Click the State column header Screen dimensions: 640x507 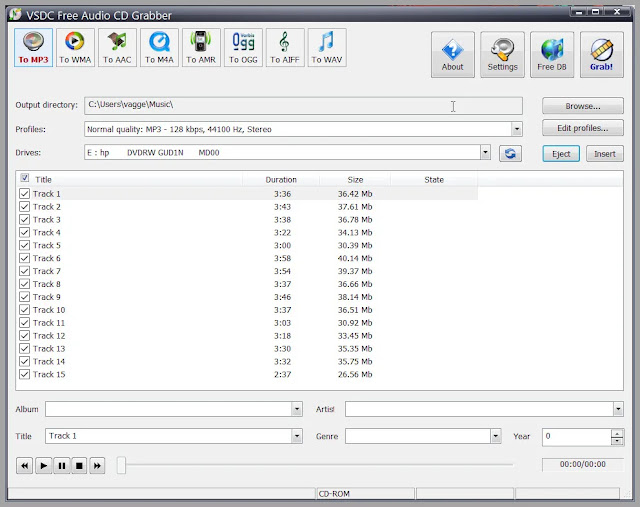click(434, 180)
